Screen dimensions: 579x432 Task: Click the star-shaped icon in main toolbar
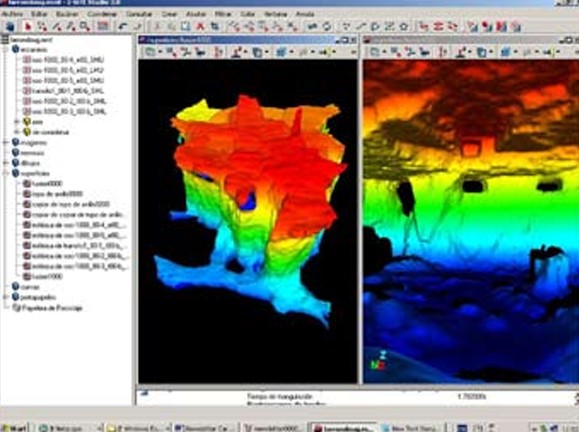404,27
